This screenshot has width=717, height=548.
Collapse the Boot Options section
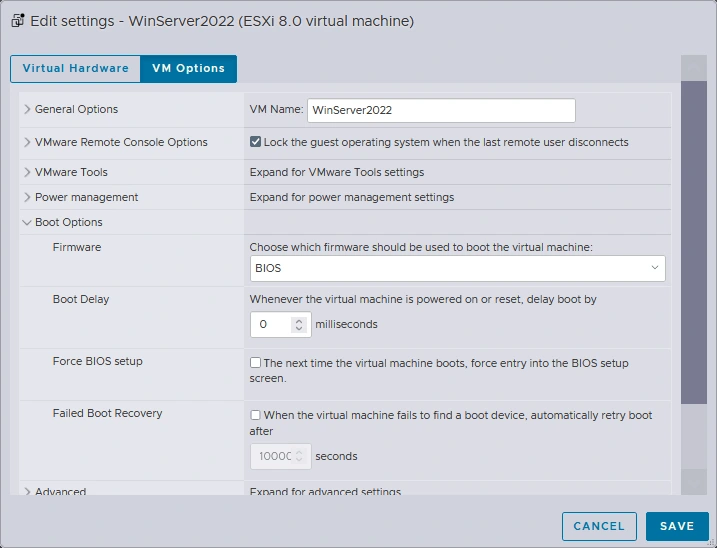pos(68,222)
